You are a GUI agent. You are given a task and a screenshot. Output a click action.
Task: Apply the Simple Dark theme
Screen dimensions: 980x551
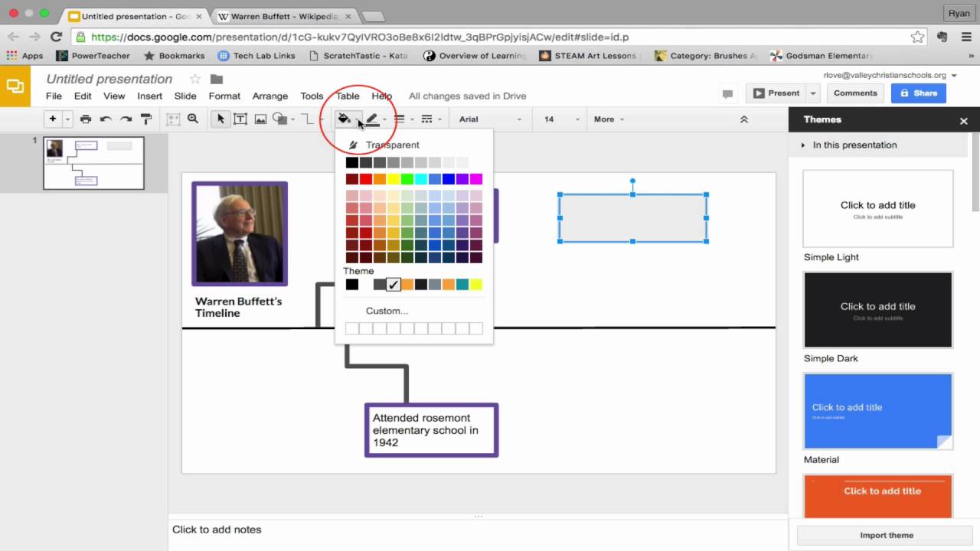click(x=877, y=310)
